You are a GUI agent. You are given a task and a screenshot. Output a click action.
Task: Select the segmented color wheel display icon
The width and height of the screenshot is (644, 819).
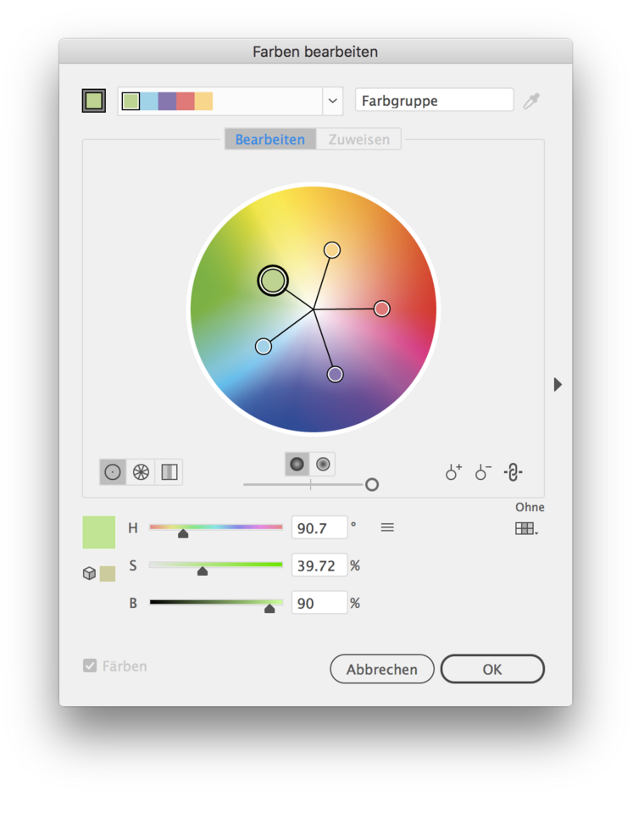click(141, 472)
